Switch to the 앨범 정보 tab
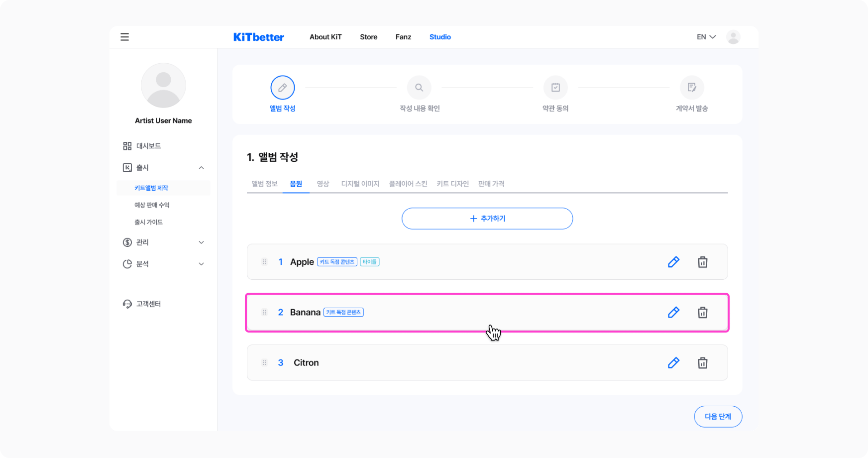 [264, 184]
